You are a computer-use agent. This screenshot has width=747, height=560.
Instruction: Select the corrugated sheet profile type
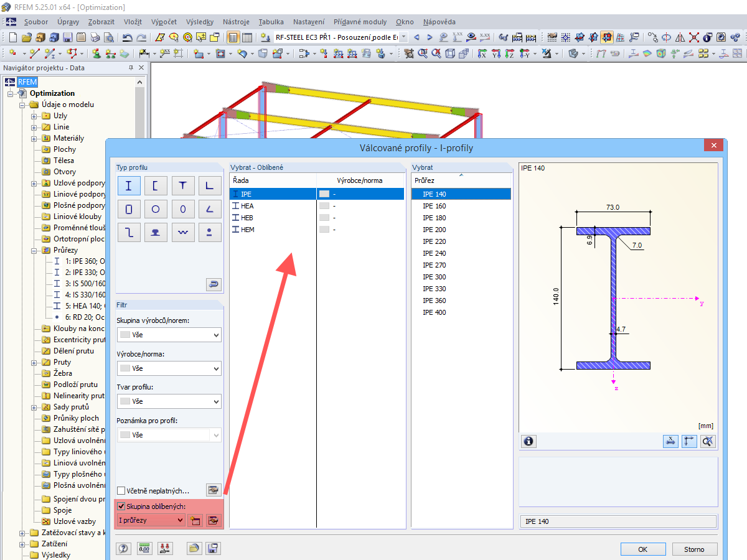(183, 232)
